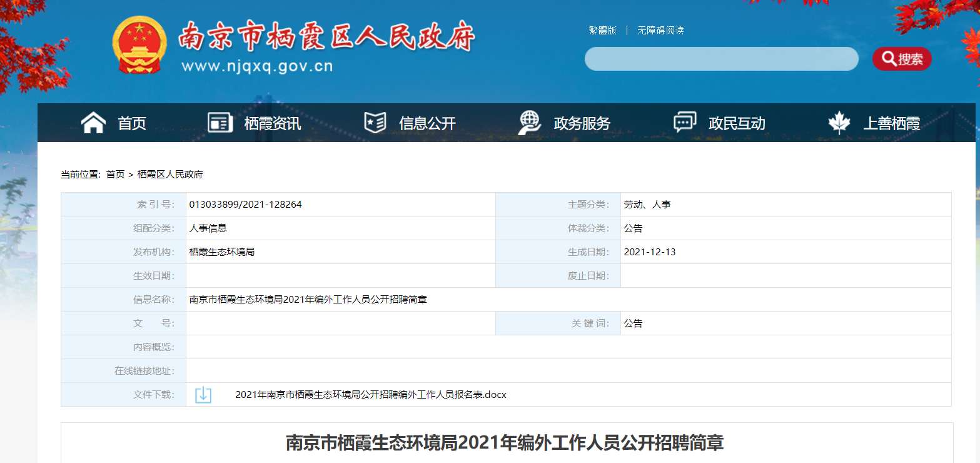
Task: Switch to 繁體版 traditional Chinese version
Action: click(602, 30)
